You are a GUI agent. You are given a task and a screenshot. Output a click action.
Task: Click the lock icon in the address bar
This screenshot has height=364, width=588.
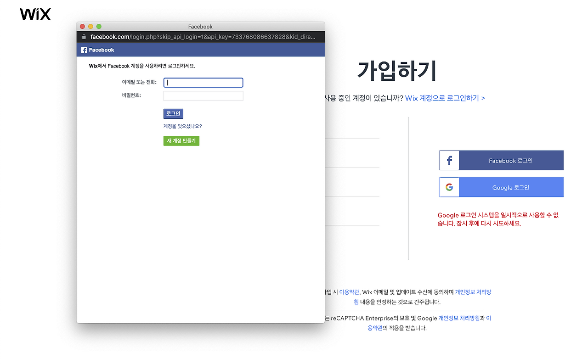coord(84,37)
